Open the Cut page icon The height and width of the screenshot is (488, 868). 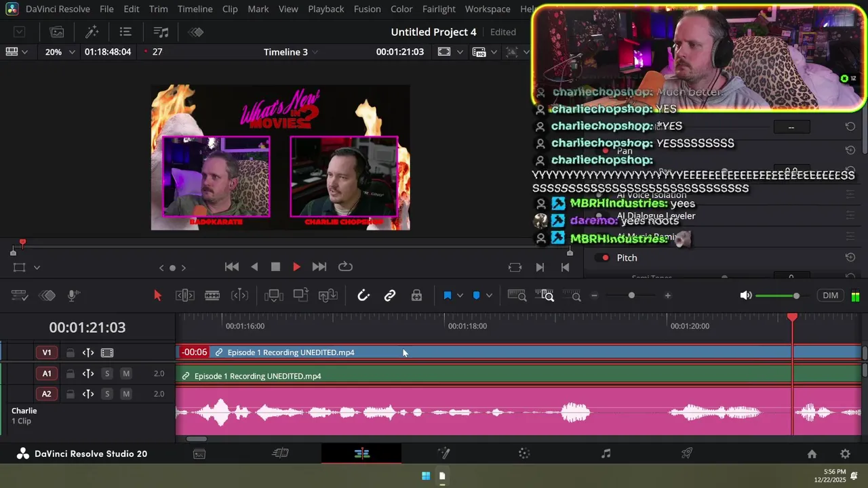tap(280, 453)
